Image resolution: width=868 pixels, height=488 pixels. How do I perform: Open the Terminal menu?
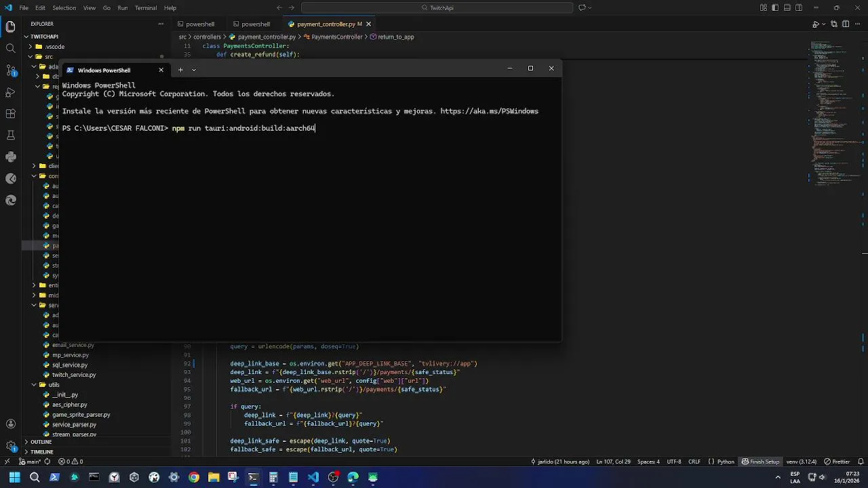click(x=146, y=8)
